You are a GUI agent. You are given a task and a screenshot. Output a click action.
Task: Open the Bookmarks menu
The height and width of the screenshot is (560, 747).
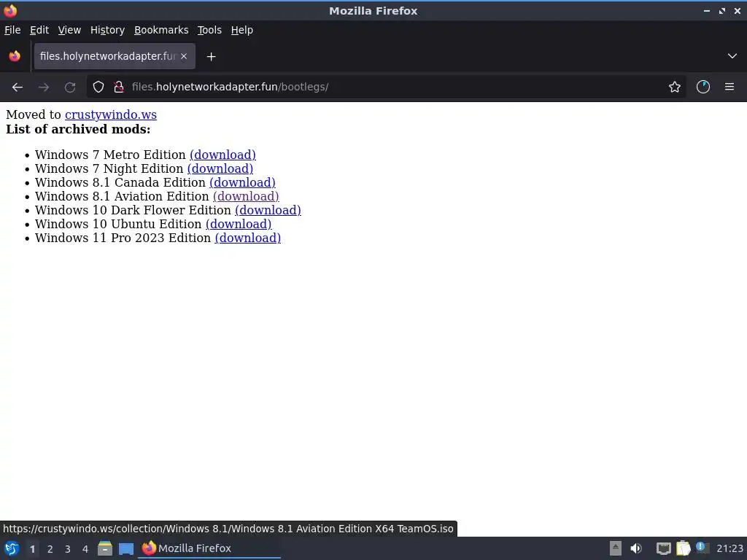coord(161,30)
